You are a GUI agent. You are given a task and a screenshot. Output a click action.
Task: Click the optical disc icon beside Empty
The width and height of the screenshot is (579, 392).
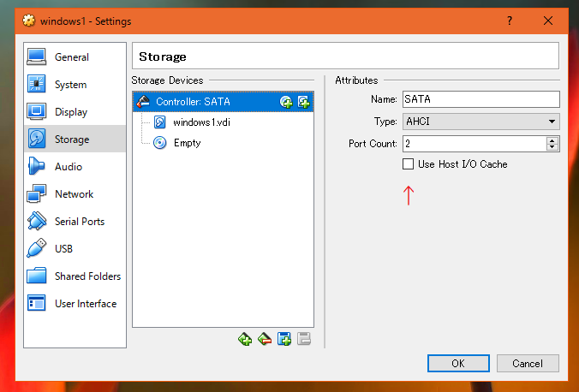click(x=160, y=143)
